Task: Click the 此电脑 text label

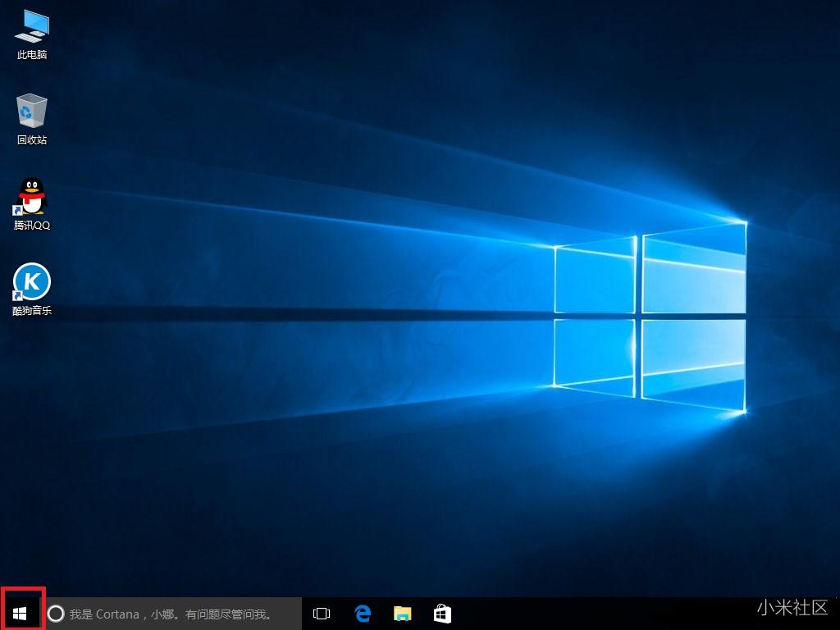Action: point(32,55)
